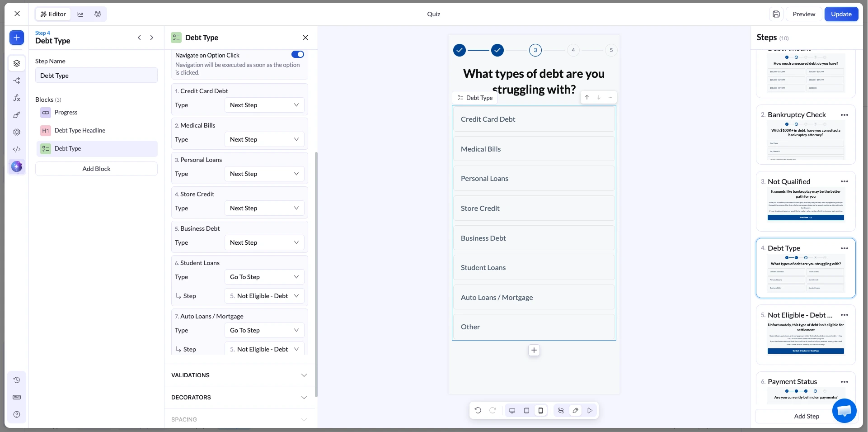Select Debt Type Headline block
Image resolution: width=868 pixels, height=432 pixels.
pos(97,130)
